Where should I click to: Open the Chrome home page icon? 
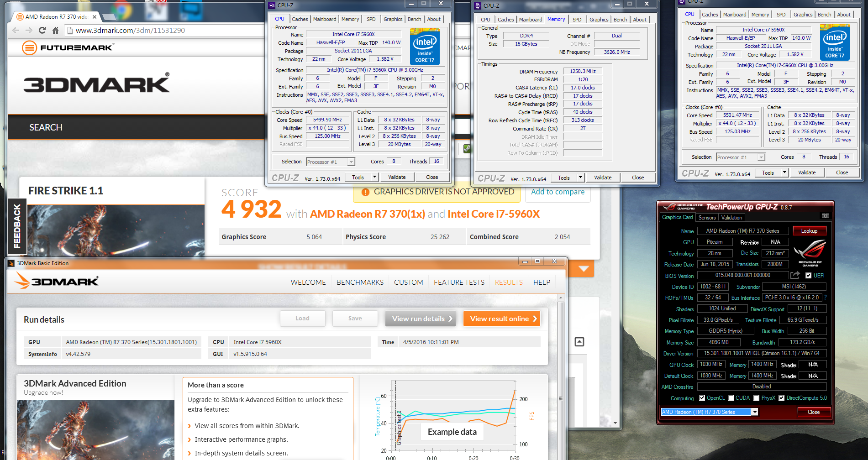coord(55,30)
